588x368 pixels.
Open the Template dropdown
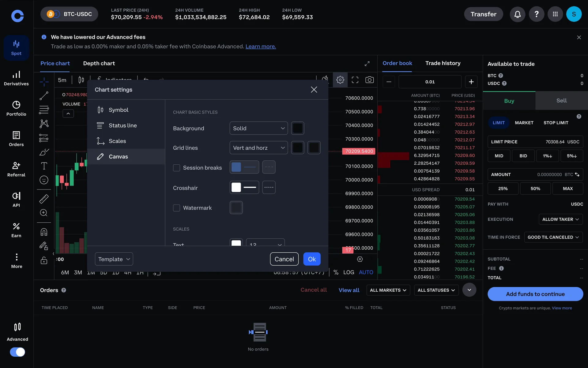tap(114, 259)
